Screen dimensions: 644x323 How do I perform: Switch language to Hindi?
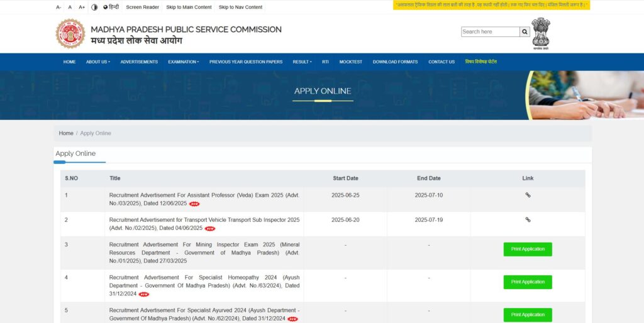click(x=111, y=7)
